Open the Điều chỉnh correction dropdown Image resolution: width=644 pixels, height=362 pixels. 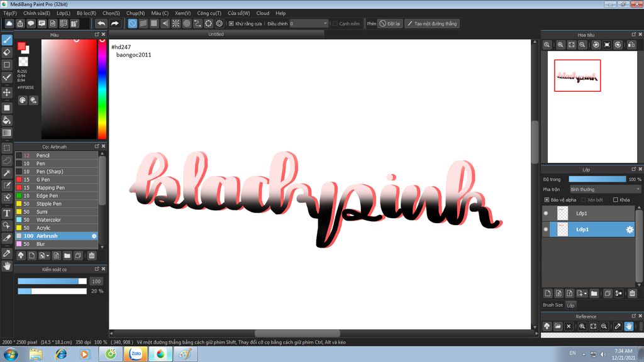pos(309,23)
